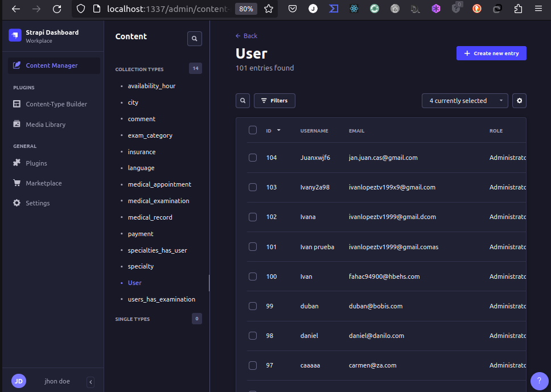Click the Create new entry button

[491, 53]
